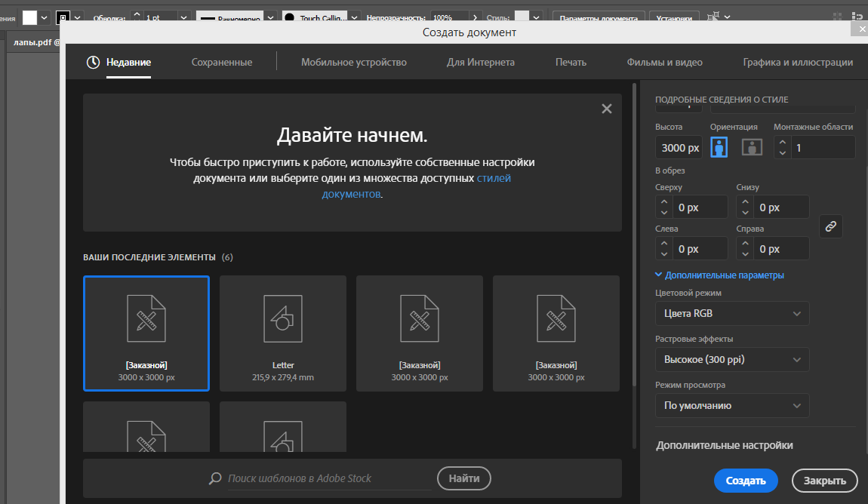
Task: Switch to the Сохраненные tab
Action: point(222,63)
